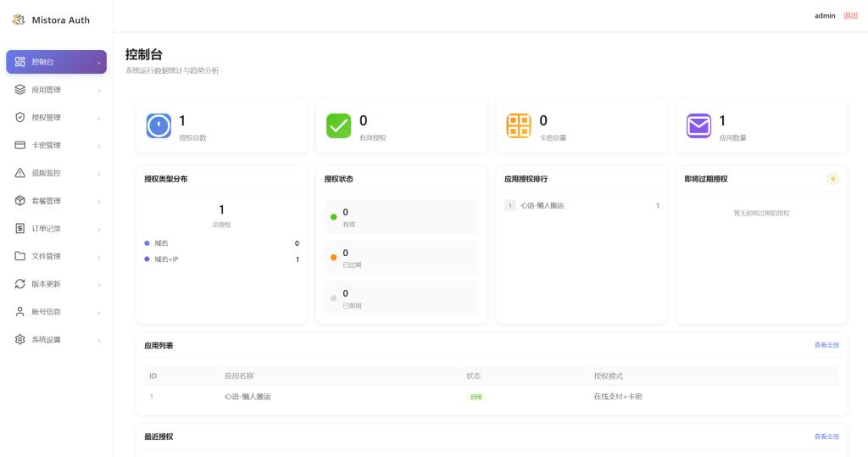The height and width of the screenshot is (457, 868).
Task: Open the 卡密管理 menu item
Action: coord(57,145)
